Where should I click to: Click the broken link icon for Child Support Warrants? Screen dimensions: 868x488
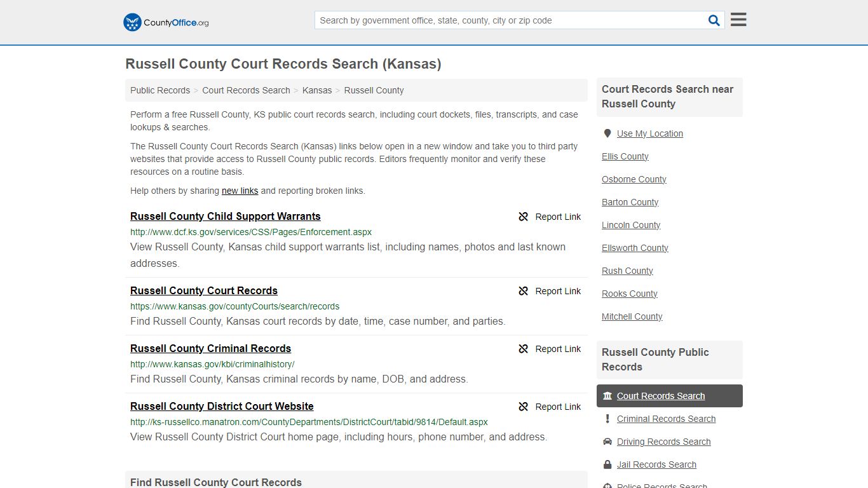(x=524, y=217)
